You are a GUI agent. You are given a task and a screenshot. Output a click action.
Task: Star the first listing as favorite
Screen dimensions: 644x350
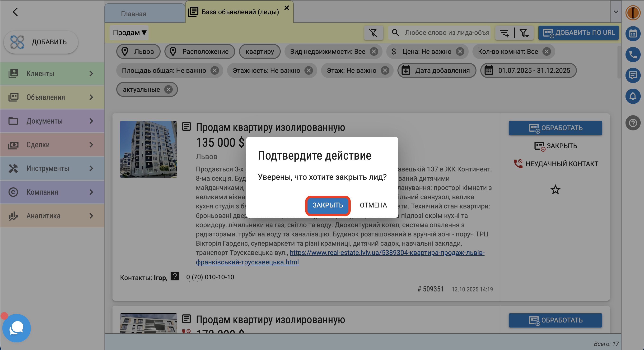click(555, 190)
